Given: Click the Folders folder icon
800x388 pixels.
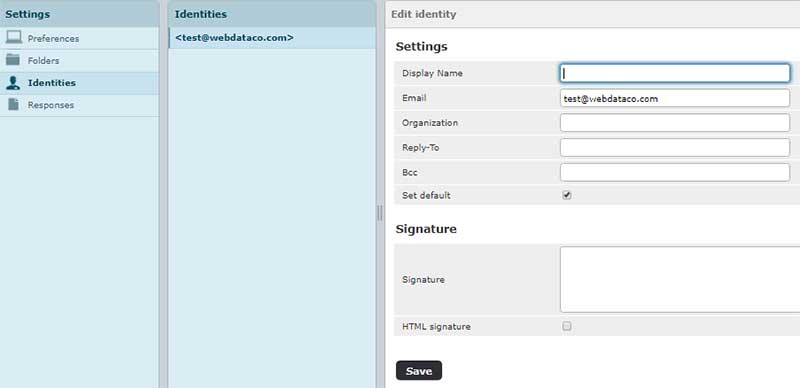Looking at the screenshot, I should click(x=13, y=60).
